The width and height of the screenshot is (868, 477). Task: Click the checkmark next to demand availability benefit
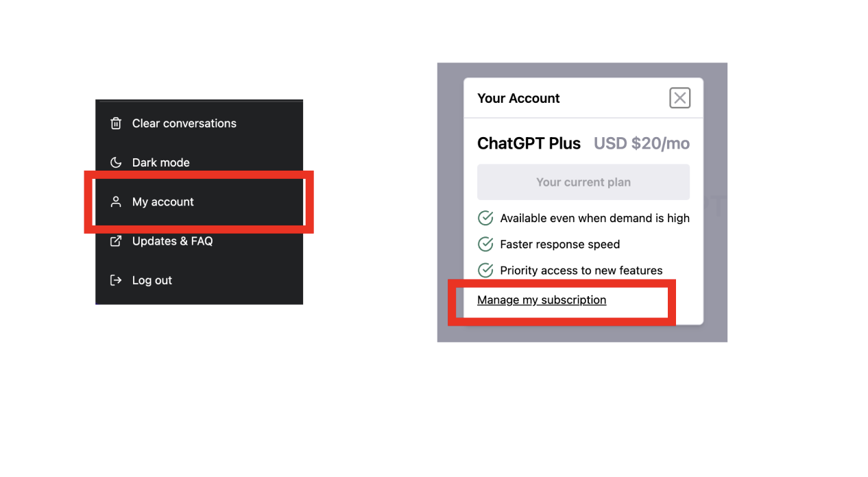(x=485, y=218)
